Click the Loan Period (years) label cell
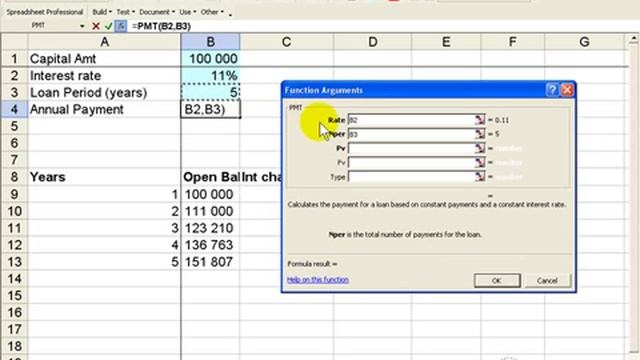The height and width of the screenshot is (360, 640). [104, 93]
